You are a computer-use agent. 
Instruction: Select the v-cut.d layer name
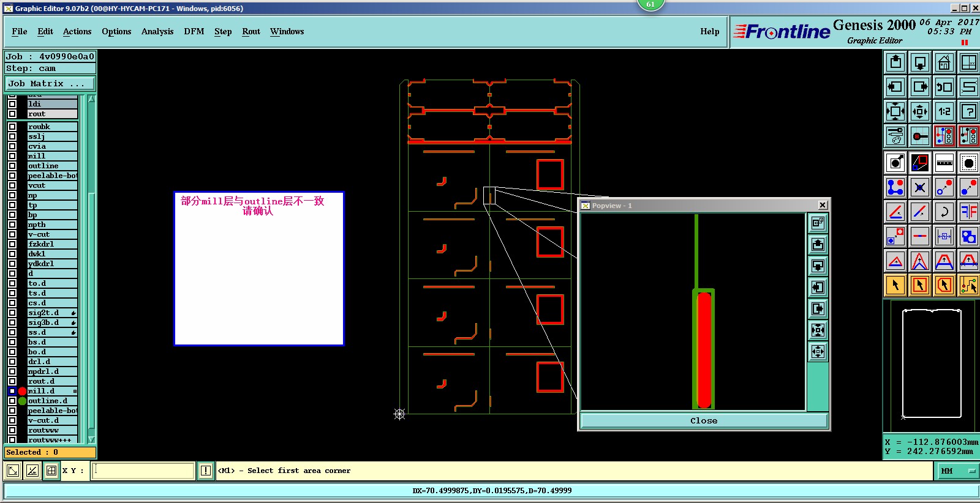[53, 420]
